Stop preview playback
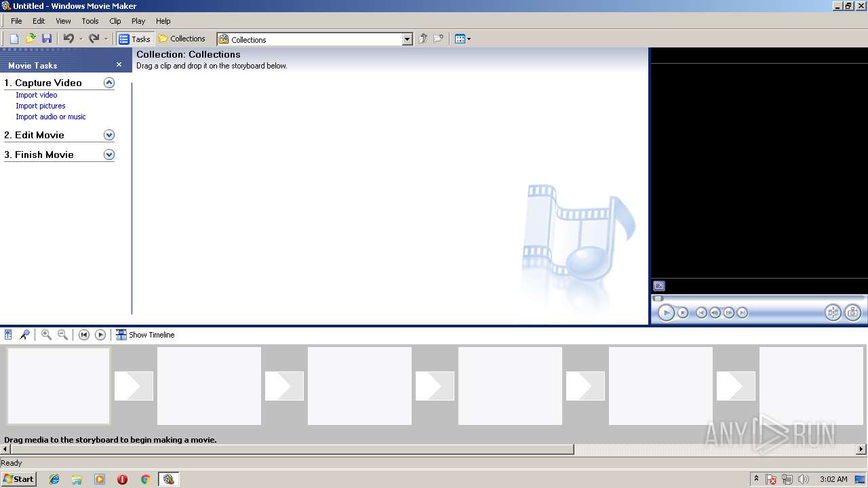 pos(683,312)
